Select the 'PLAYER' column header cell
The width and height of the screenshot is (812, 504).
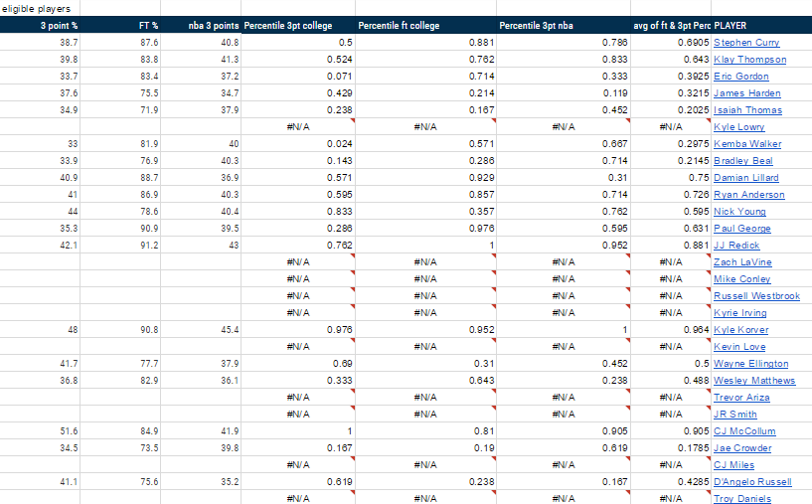[x=761, y=25]
